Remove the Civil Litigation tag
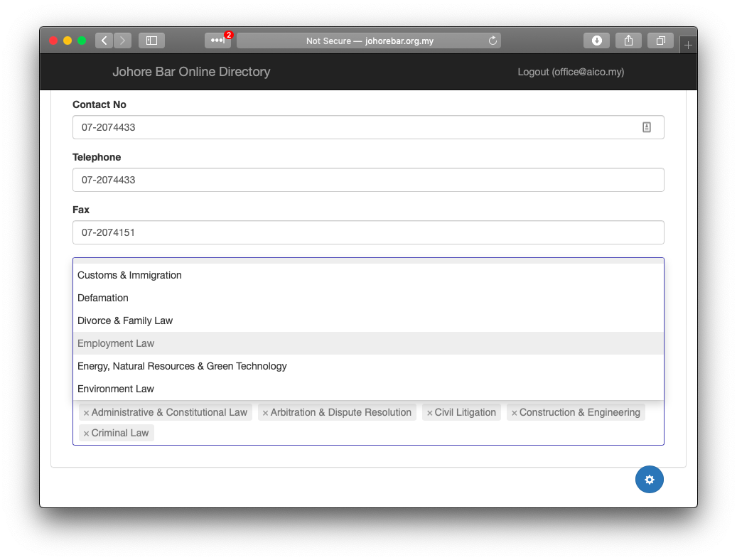 click(x=429, y=413)
